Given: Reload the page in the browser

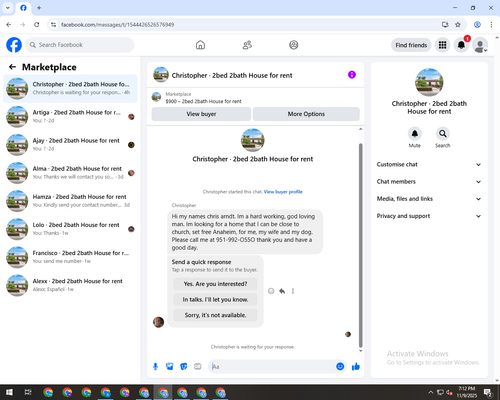Looking at the screenshot, I should tap(37, 25).
